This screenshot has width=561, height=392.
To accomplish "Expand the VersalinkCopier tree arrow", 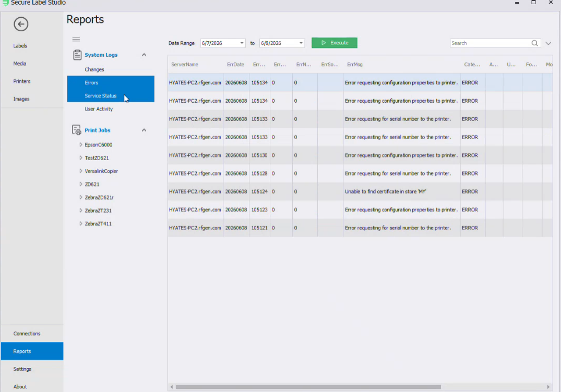I will [x=80, y=171].
